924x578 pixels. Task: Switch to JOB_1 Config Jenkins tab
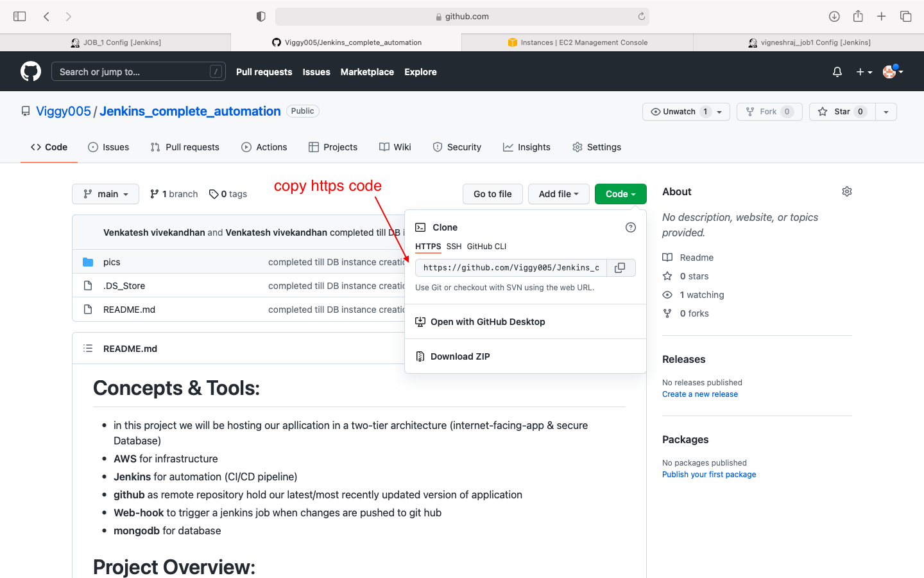[x=116, y=42]
